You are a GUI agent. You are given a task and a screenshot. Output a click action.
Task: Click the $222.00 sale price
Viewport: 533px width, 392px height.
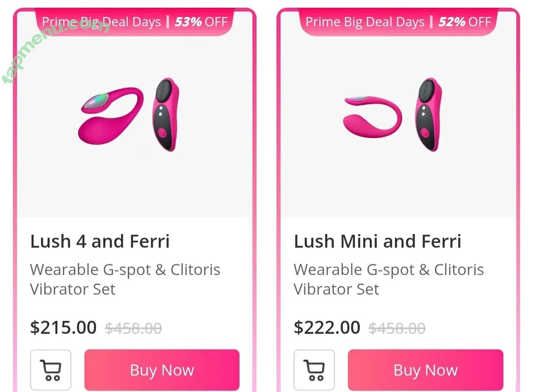(327, 328)
